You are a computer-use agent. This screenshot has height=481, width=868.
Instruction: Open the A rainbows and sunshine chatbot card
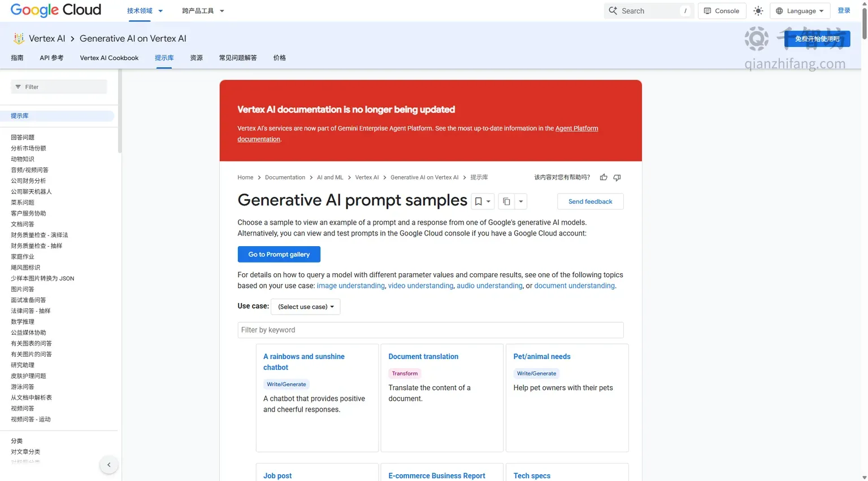pyautogui.click(x=317, y=398)
